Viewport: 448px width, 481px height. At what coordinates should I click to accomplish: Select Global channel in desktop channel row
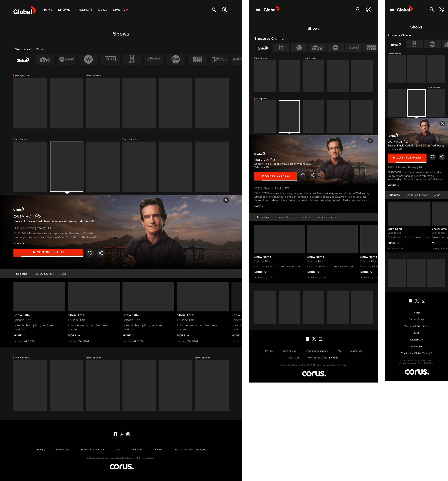pos(23,59)
